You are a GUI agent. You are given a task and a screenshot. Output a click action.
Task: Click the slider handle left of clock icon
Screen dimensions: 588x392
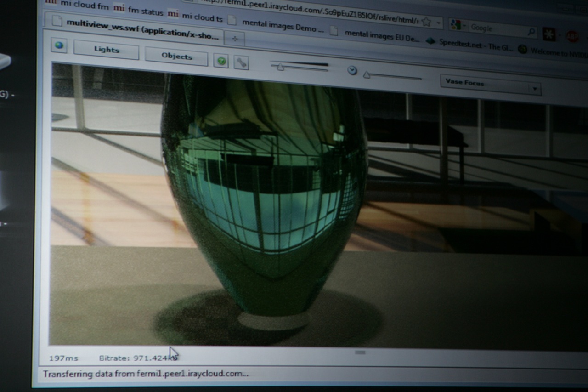coord(280,67)
